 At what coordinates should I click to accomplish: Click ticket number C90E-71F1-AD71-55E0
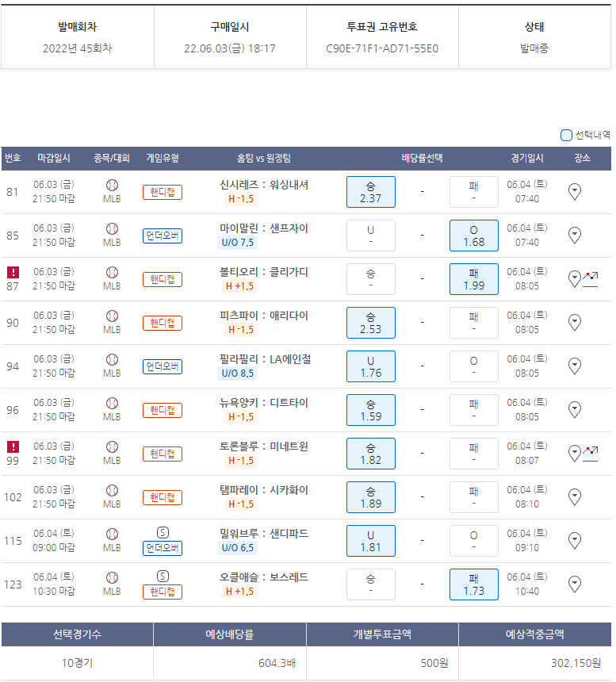[x=382, y=48]
